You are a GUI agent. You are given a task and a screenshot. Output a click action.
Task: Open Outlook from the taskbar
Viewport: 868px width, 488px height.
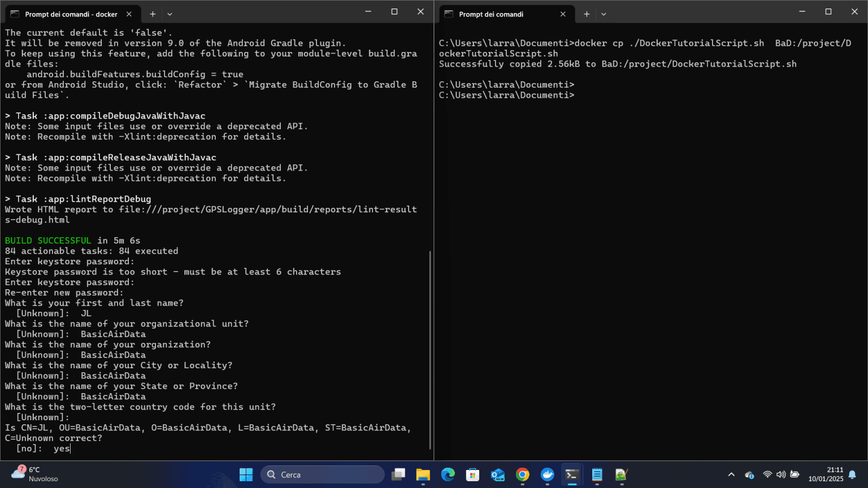[497, 474]
